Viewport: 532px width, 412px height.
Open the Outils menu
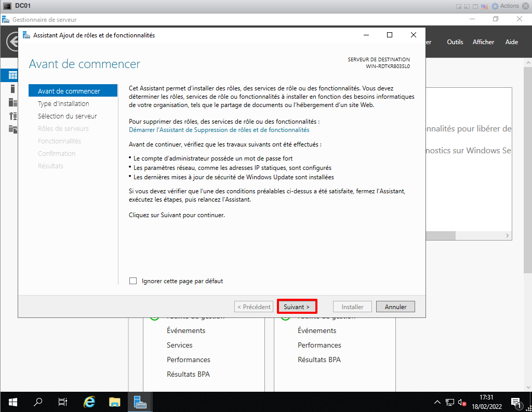pos(455,42)
